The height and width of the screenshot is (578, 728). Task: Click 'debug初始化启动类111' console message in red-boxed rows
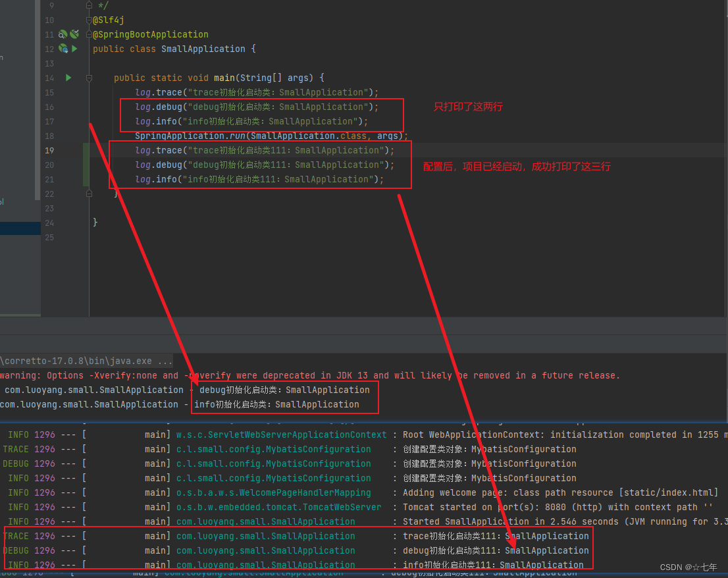click(496, 550)
